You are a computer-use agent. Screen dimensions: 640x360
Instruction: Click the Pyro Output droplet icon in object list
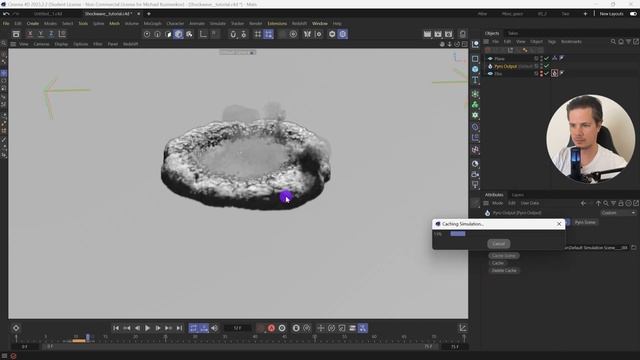490,66
